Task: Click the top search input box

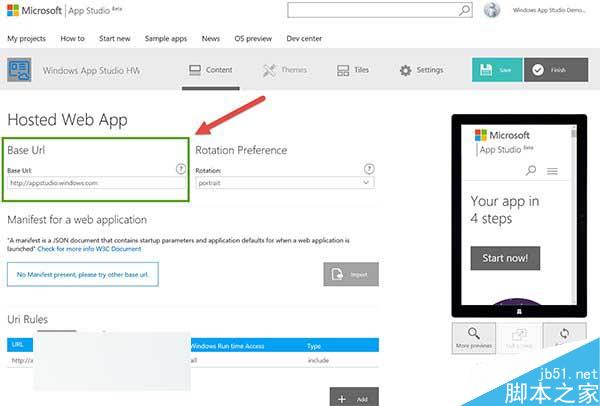Action: tap(380, 10)
